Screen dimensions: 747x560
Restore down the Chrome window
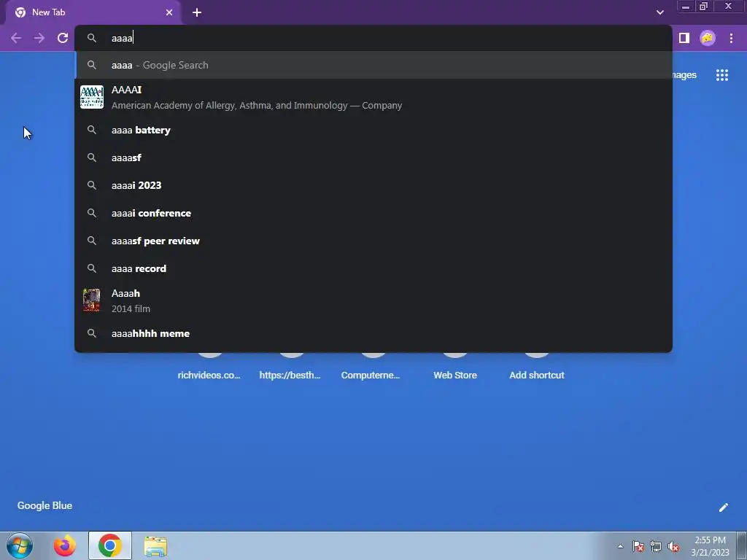point(703,7)
